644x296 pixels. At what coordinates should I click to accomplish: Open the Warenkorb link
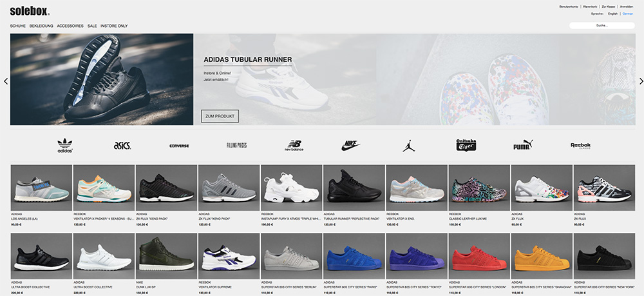click(589, 6)
